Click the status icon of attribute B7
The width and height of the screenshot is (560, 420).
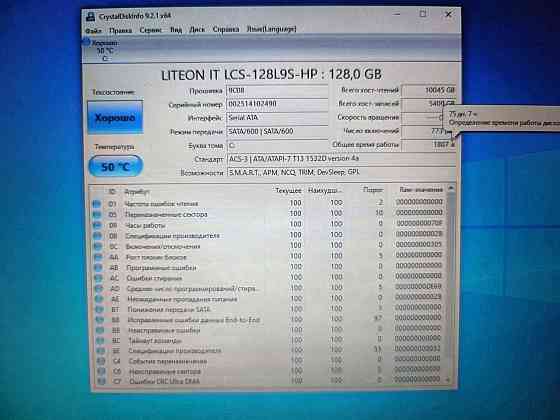(x=100, y=310)
